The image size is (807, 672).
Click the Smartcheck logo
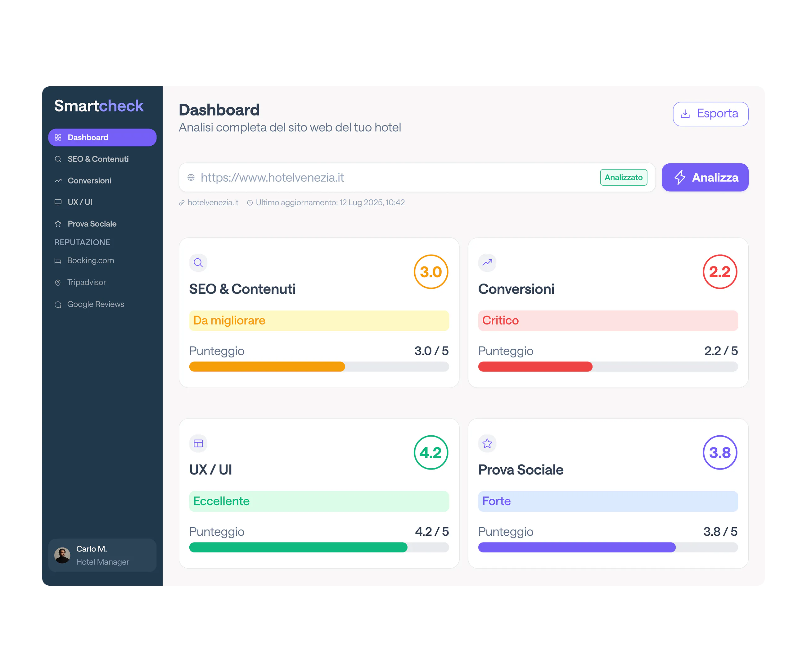99,106
